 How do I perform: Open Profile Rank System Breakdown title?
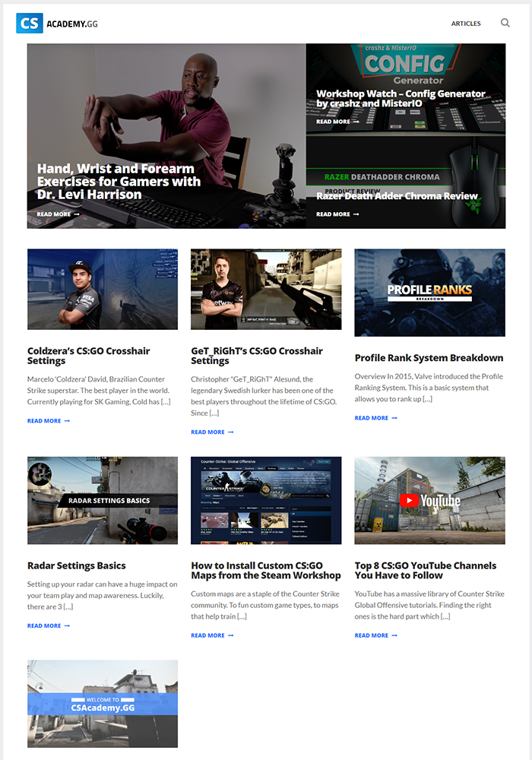point(429,358)
